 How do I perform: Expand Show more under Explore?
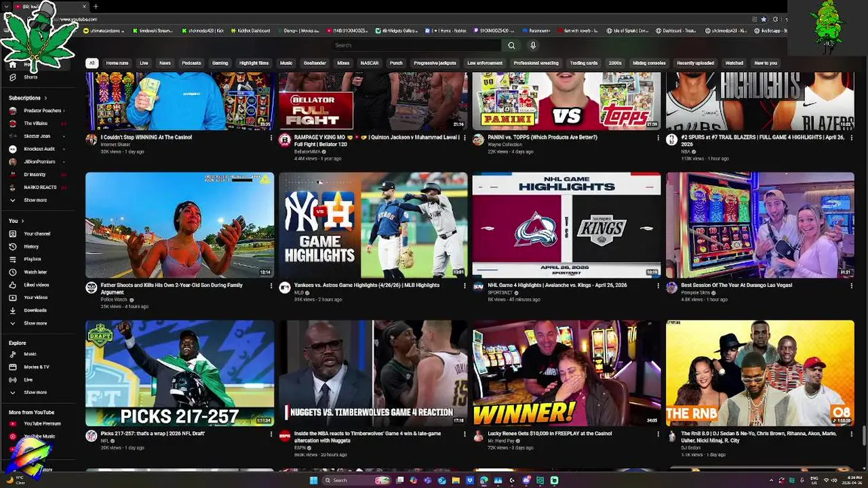(35, 392)
